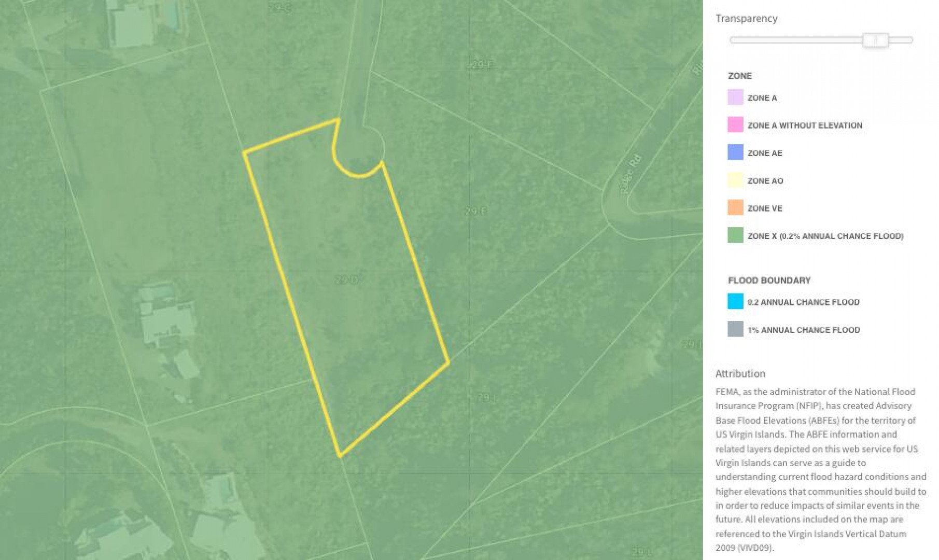
Task: Pick the Zone AO pale yellow swatch
Action: pyautogui.click(x=735, y=180)
